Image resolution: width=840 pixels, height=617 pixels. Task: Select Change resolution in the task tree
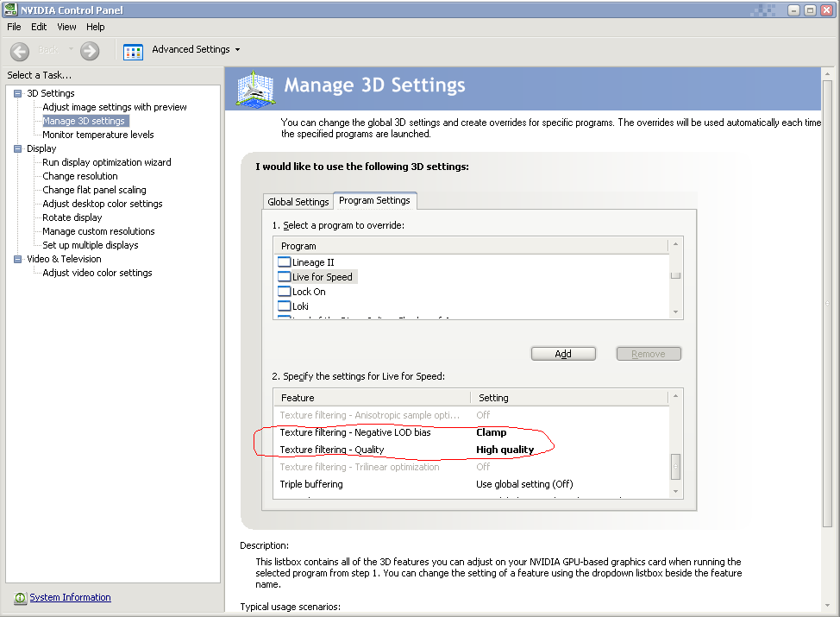tap(80, 176)
